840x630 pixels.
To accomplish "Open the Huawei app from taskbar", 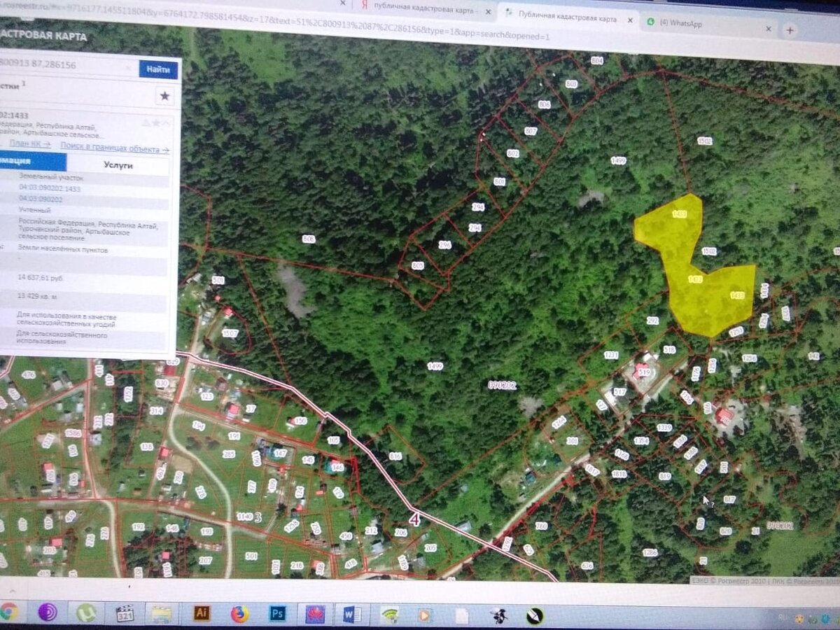I will click(x=315, y=615).
